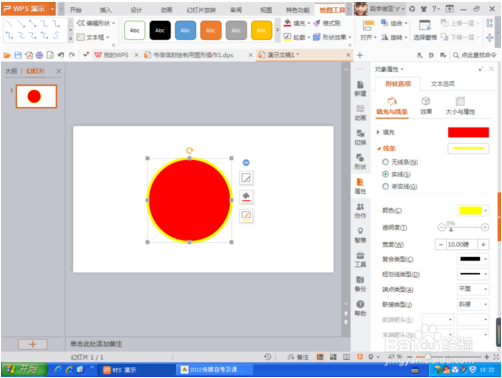The image size is (502, 378).
Task: Open the 备份 backup sidebar icon
Action: pyautogui.click(x=360, y=284)
